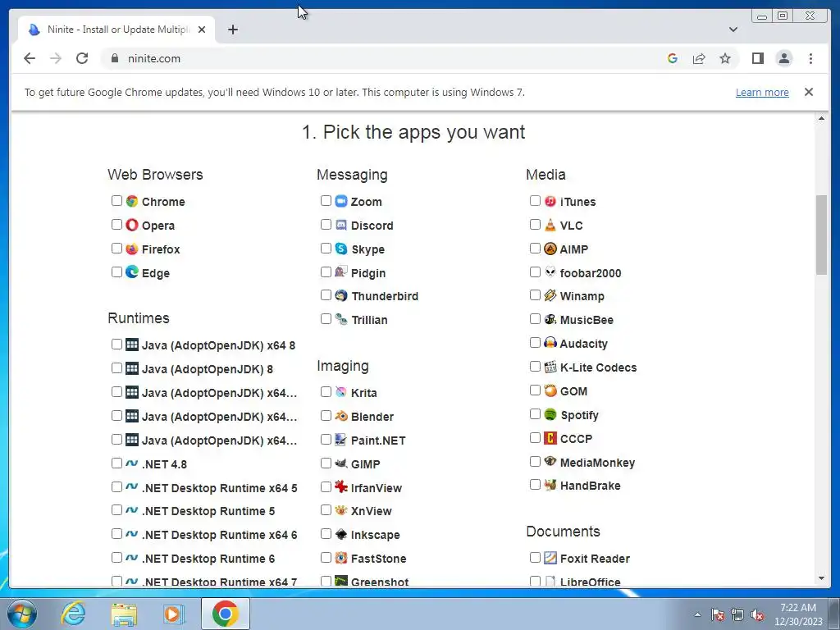
Task: Click the Zoom camera icon
Action: (x=341, y=202)
